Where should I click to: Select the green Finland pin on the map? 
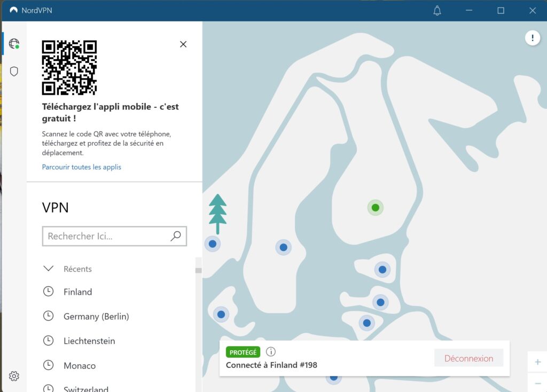coord(376,208)
